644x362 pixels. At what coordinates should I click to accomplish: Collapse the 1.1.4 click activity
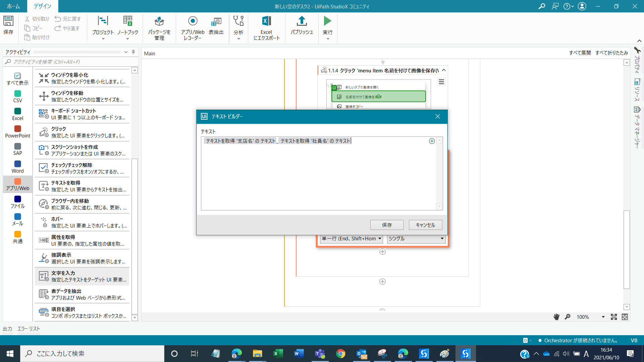pos(444,70)
